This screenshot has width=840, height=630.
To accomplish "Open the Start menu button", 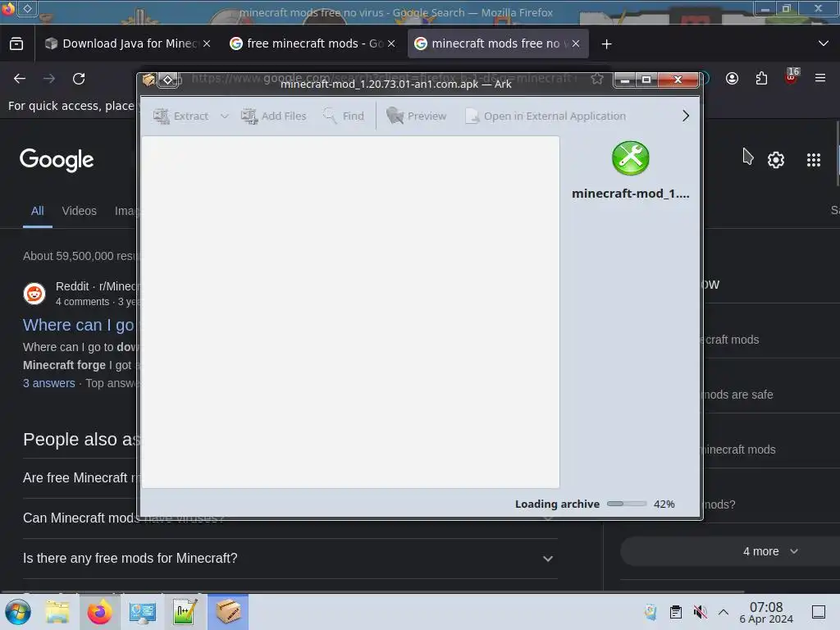I will click(x=18, y=612).
